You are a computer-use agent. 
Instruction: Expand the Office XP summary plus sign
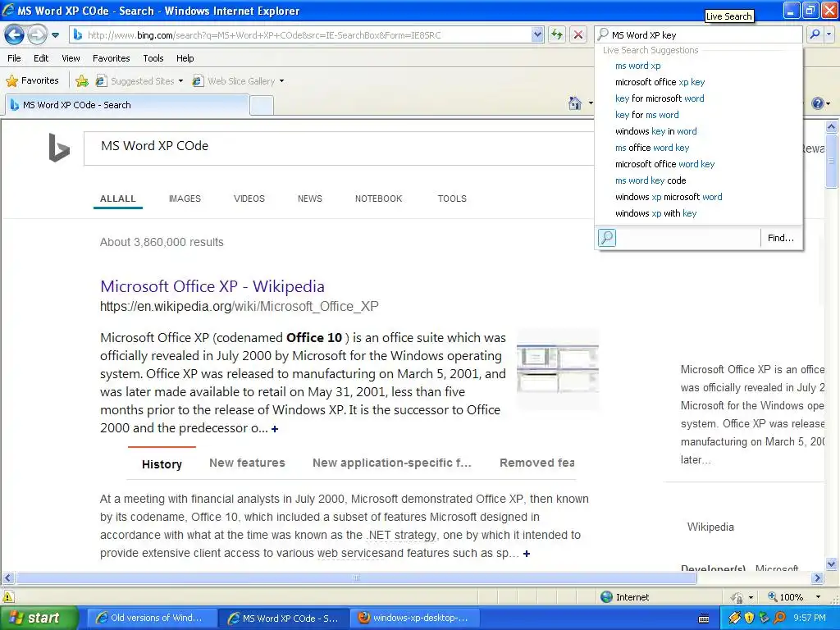(275, 428)
